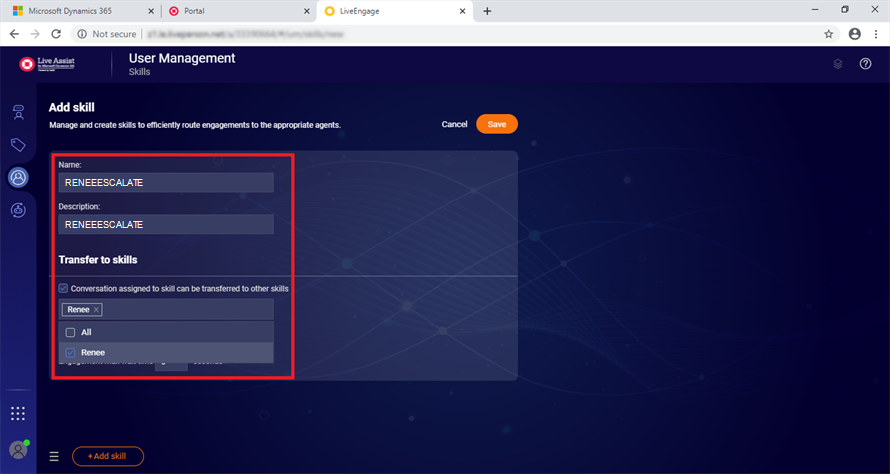Open the Chrome three-dot menu
This screenshot has height=474, width=890.
click(875, 33)
